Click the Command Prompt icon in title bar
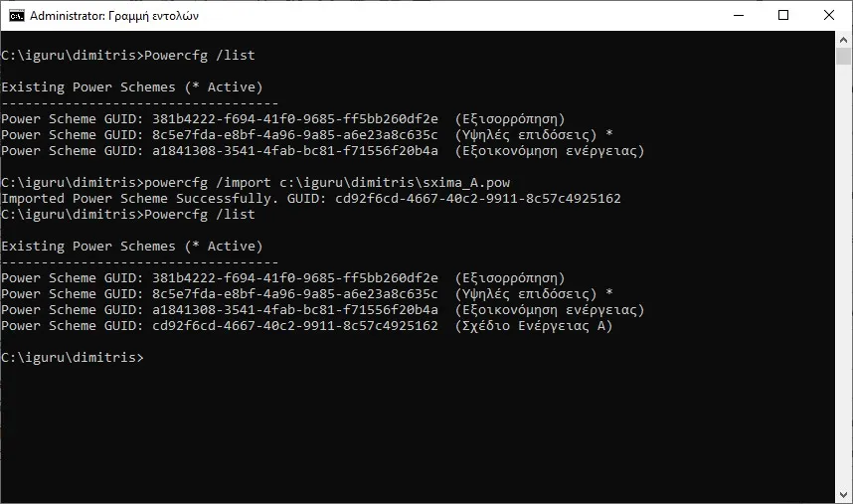This screenshot has width=853, height=504. pyautogui.click(x=16, y=16)
